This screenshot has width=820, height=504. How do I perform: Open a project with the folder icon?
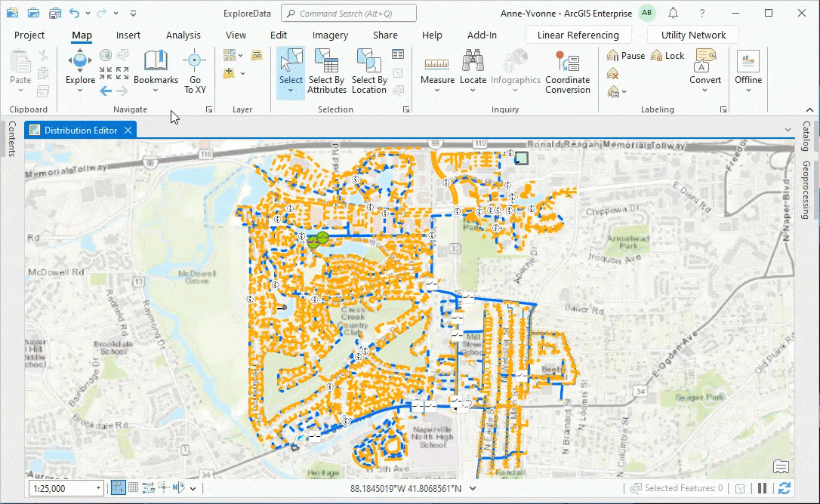pos(33,13)
